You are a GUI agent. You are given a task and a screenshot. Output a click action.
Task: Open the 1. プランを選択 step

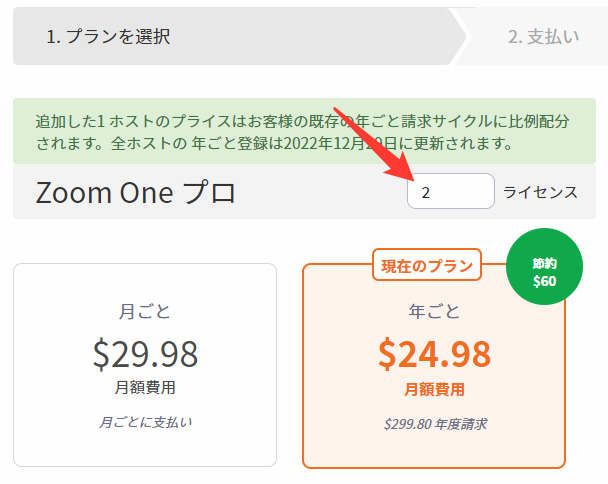(108, 37)
